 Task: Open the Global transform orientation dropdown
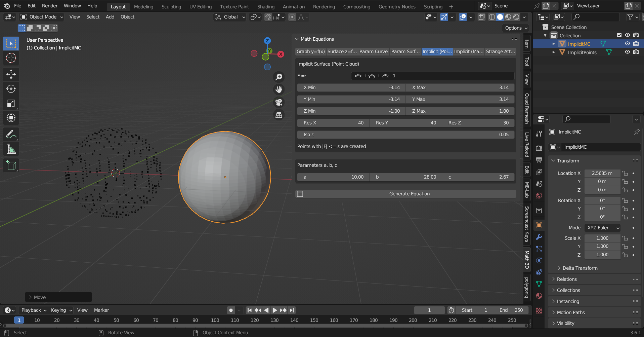230,17
